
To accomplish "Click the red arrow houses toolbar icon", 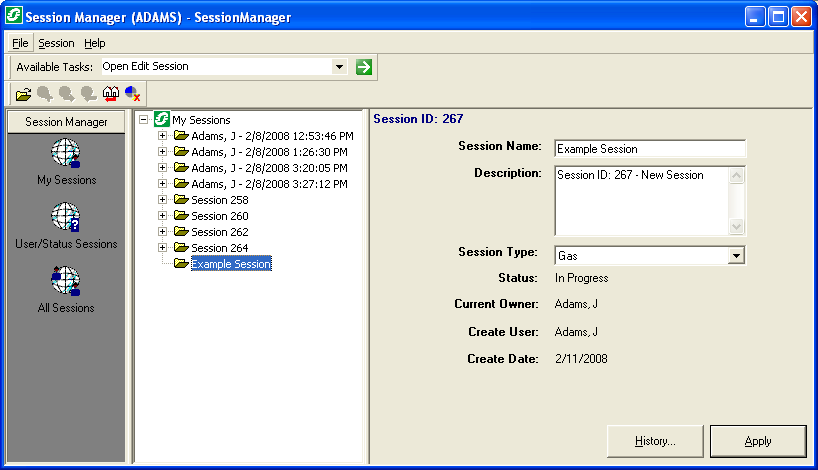I will pyautogui.click(x=111, y=94).
